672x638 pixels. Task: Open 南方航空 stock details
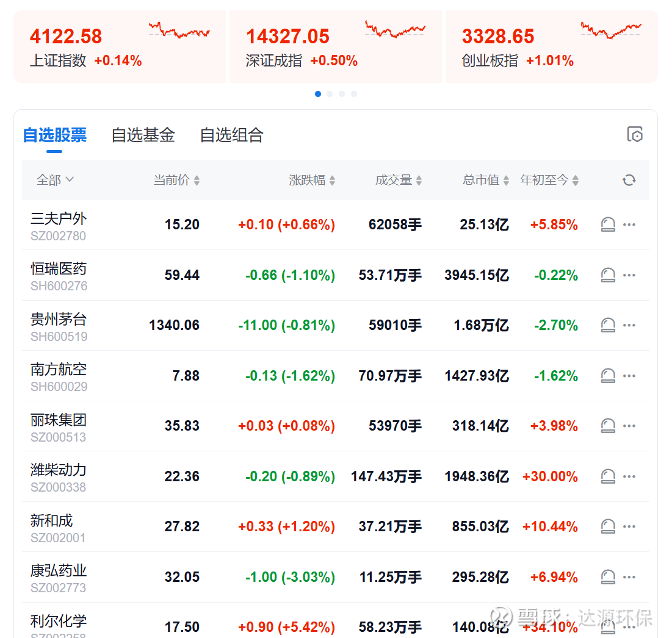click(58, 370)
